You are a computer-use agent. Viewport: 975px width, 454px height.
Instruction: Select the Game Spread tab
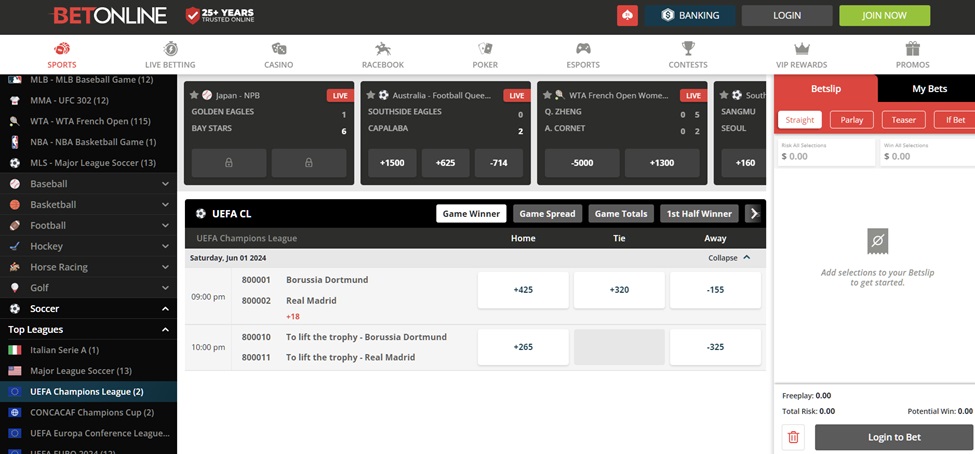click(x=547, y=214)
